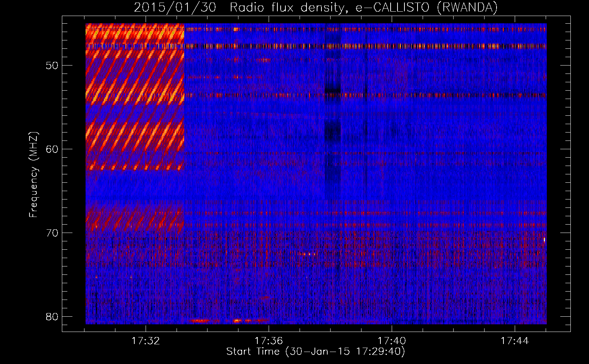The height and width of the screenshot is (364, 589).
Task: Click the 80 frequency tick label
Action: [x=52, y=317]
